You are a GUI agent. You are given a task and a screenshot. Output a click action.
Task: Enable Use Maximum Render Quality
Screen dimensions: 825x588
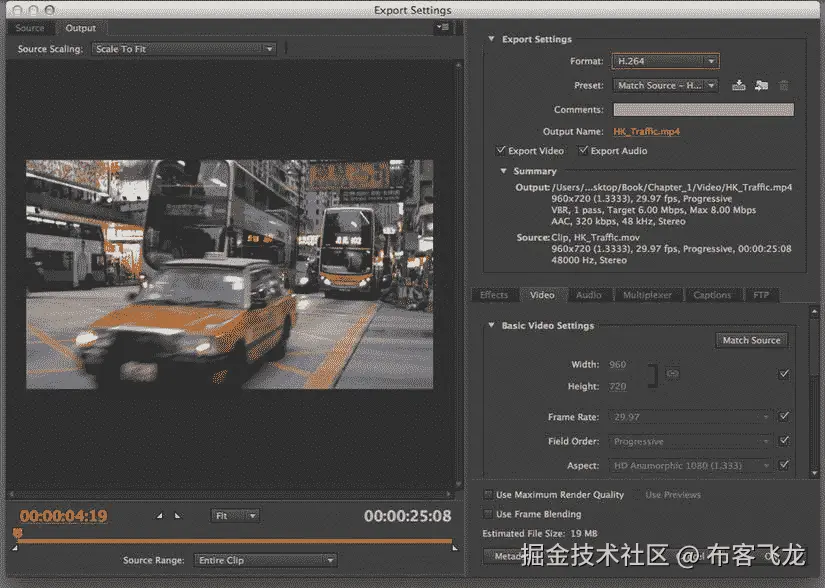click(488, 495)
